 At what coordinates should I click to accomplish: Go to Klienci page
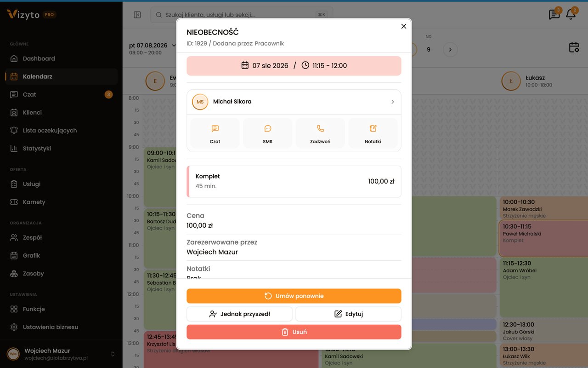tap(61, 112)
